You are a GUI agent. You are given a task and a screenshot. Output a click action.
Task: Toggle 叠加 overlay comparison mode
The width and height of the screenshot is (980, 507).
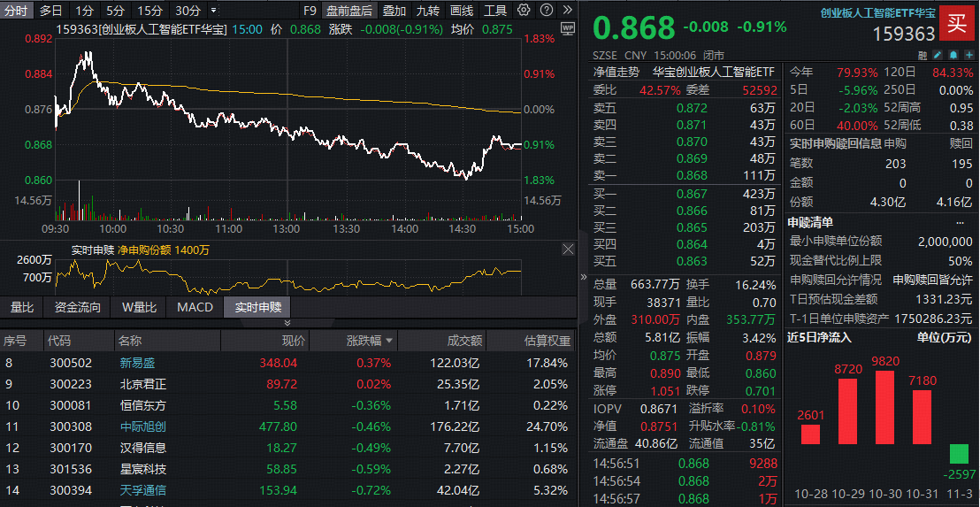point(394,11)
